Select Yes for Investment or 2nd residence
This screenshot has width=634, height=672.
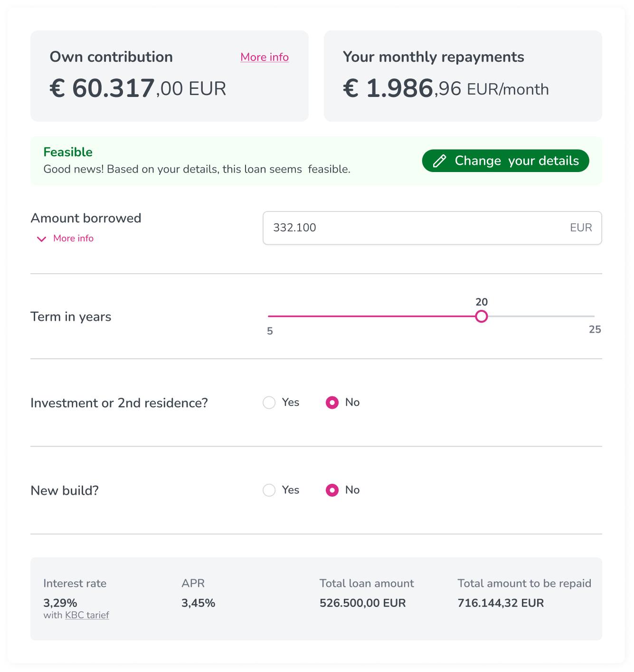click(269, 403)
